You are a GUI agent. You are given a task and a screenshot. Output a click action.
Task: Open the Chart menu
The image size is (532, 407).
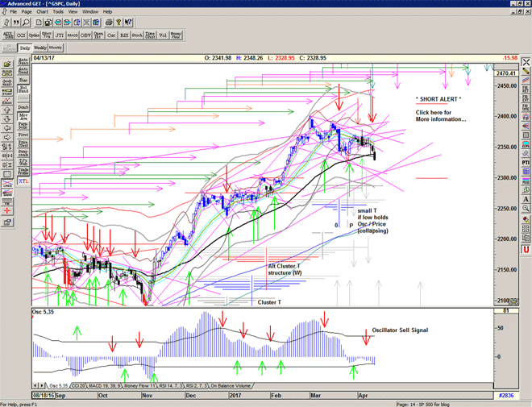point(43,12)
